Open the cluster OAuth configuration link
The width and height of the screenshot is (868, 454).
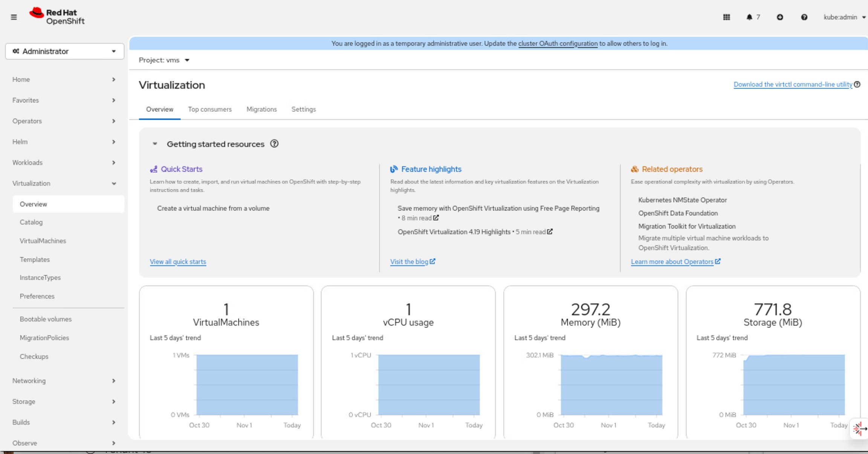(x=558, y=43)
